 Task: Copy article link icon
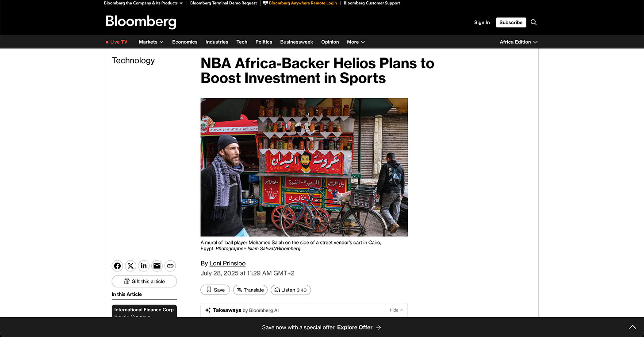click(x=170, y=266)
